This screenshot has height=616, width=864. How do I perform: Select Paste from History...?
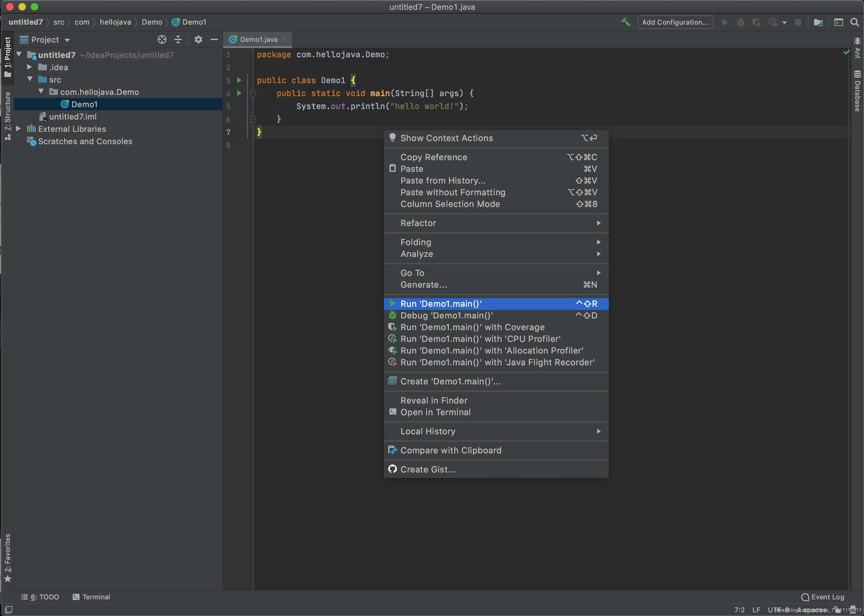coord(496,180)
